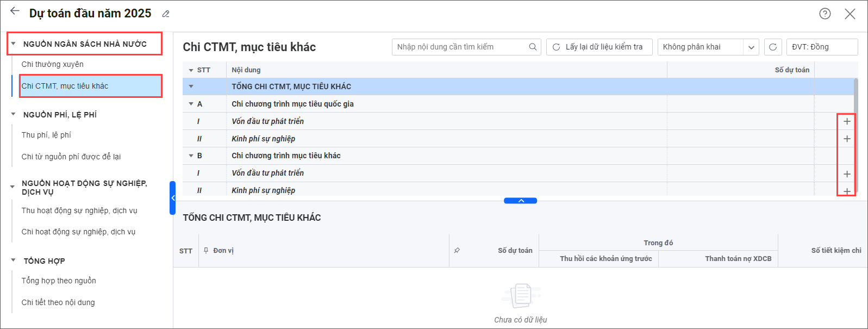Click the blue panel splitter handle
868x329 pixels.
pyautogui.click(x=520, y=201)
